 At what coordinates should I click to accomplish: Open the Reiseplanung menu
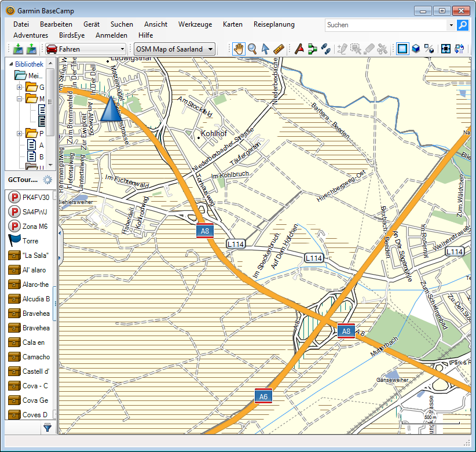274,24
